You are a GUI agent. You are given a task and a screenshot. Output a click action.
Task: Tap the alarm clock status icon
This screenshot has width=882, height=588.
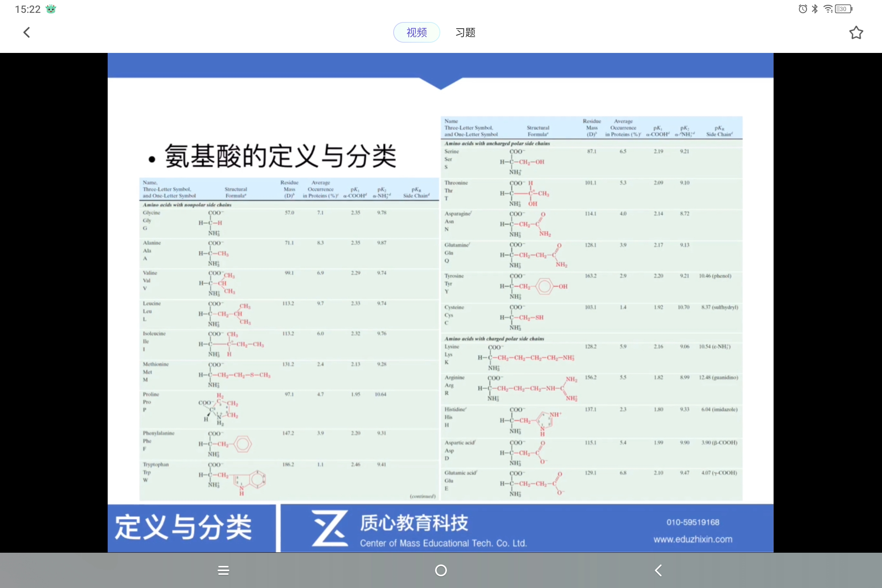[803, 9]
